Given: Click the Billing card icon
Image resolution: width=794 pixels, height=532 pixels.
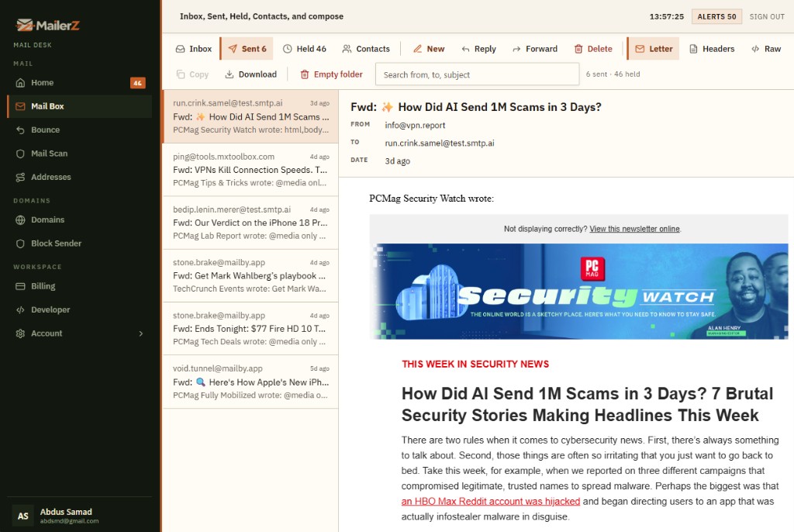Looking at the screenshot, I should [20, 286].
